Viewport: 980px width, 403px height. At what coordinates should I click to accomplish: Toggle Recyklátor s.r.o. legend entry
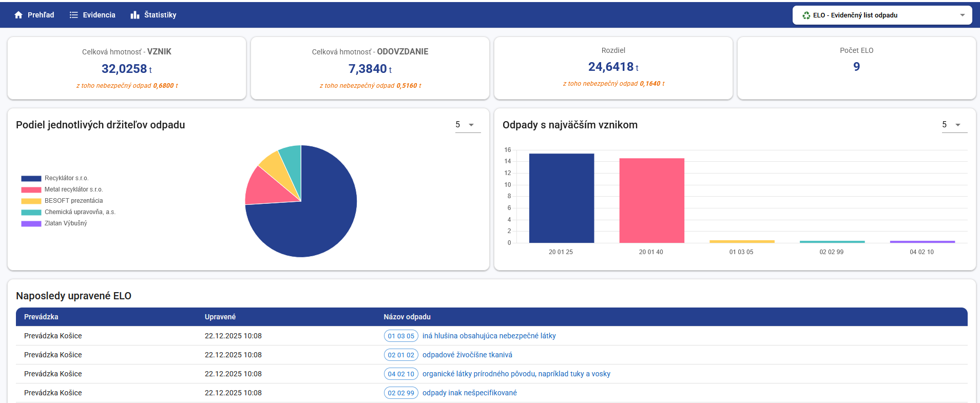[66, 178]
